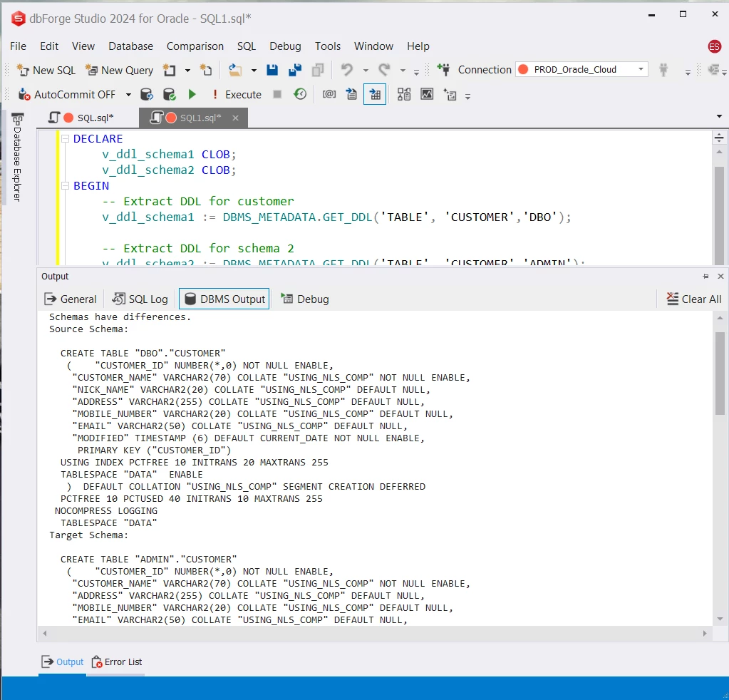The image size is (729, 700).
Task: Click the [@] parameters icon
Action: [x=329, y=94]
